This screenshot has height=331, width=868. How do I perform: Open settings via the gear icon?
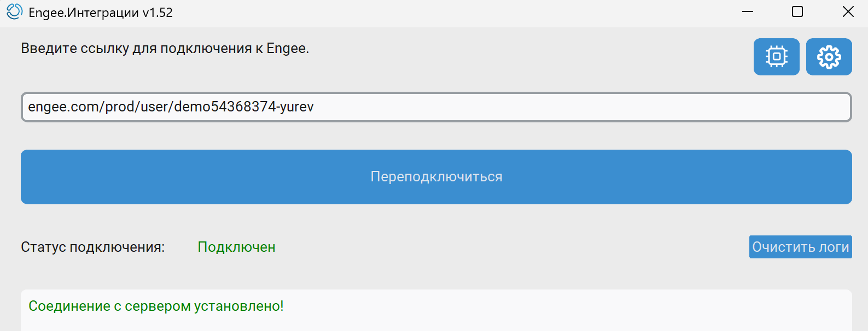point(829,57)
